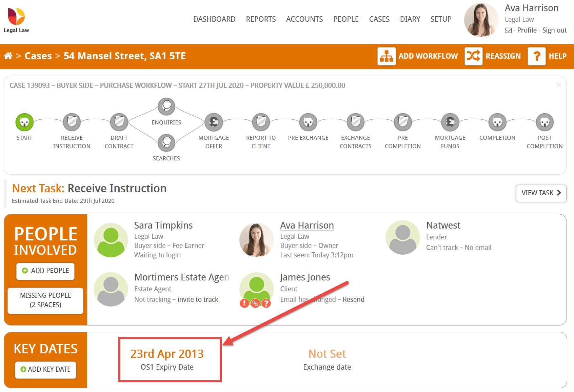Go to SETUP from the top menu
The height and width of the screenshot is (392, 574).
point(441,19)
